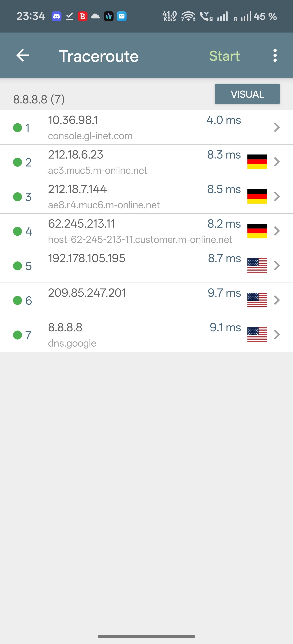Open details chevron for 8.8.8.8 hop
This screenshot has width=293, height=644.
[277, 334]
